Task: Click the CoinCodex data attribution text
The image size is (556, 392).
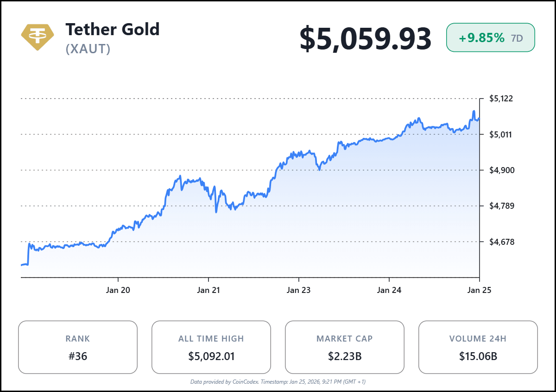Action: pos(278,382)
